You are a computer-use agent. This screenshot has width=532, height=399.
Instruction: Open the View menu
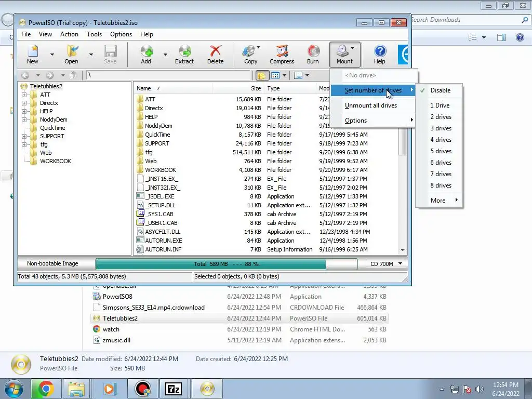(x=45, y=34)
